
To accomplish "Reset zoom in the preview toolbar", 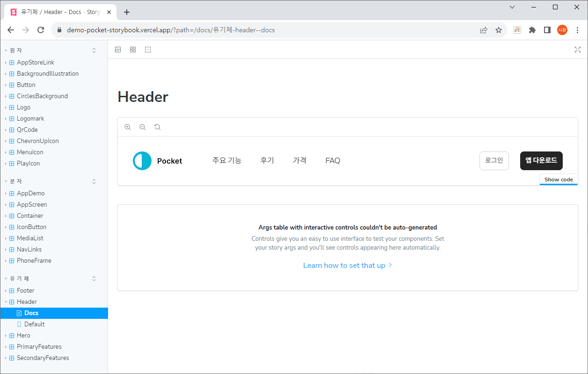I will pyautogui.click(x=158, y=127).
